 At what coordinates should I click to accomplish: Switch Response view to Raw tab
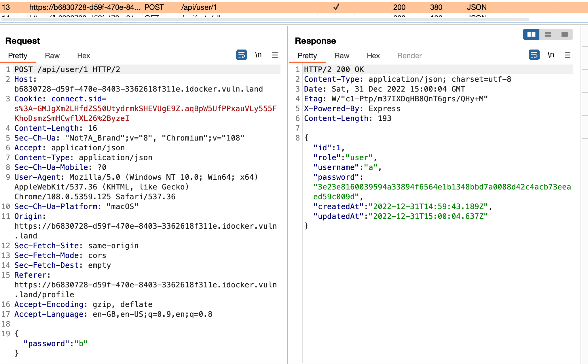[342, 56]
